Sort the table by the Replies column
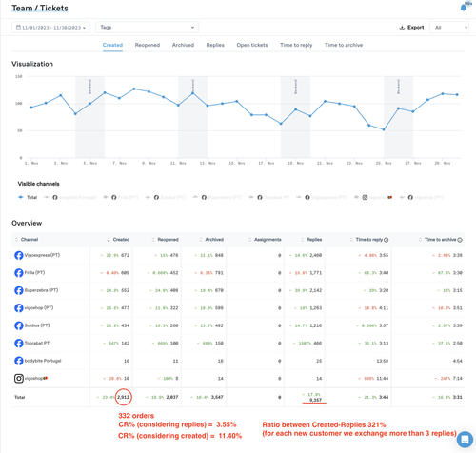Viewport: 476px width, 453px height. (311, 240)
